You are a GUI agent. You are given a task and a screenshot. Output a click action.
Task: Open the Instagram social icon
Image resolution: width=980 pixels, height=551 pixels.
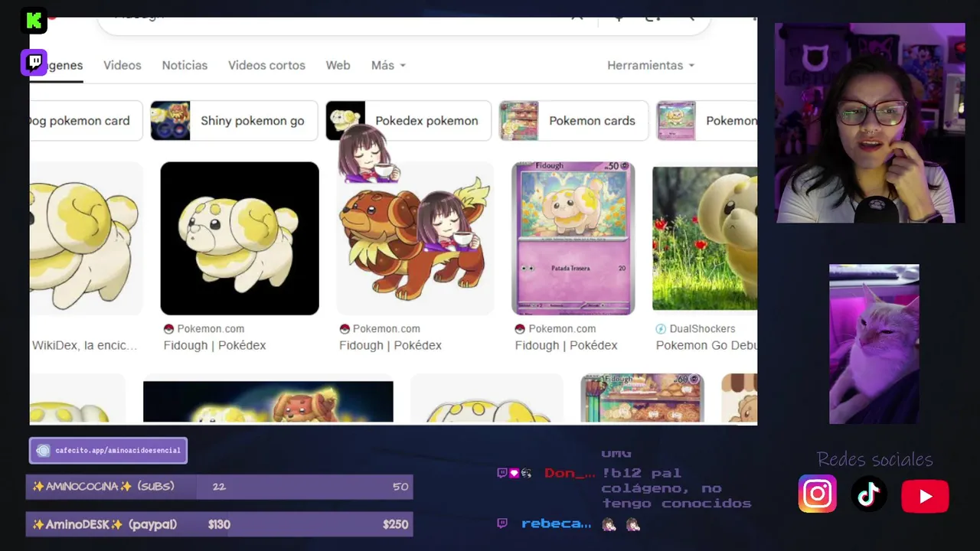click(x=817, y=494)
